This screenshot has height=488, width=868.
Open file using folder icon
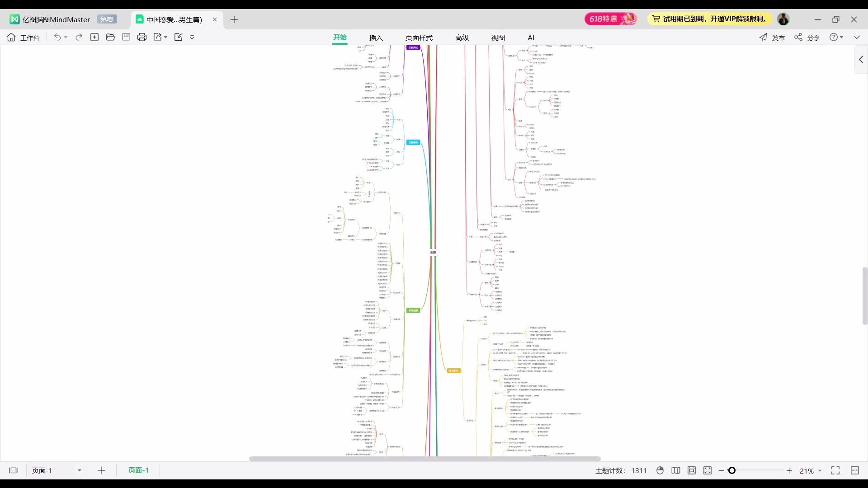(110, 37)
